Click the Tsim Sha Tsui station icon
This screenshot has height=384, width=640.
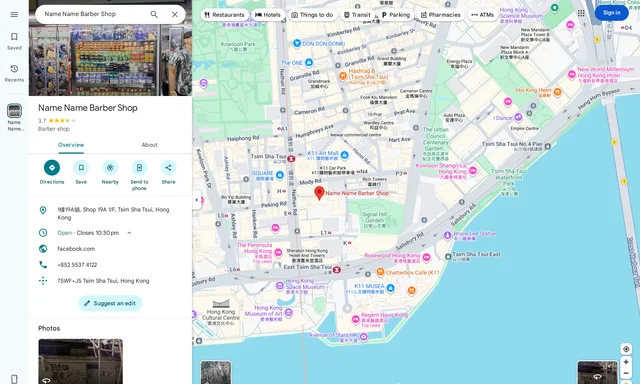click(x=291, y=158)
